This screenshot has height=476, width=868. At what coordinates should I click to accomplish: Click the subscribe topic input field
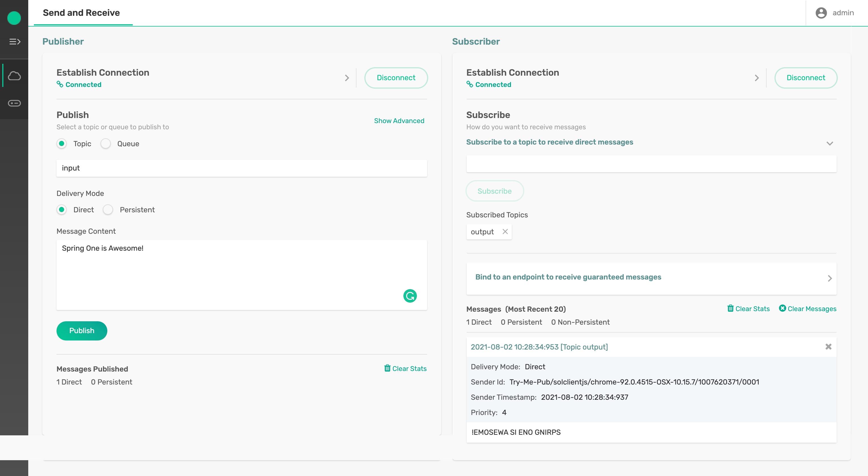(651, 164)
